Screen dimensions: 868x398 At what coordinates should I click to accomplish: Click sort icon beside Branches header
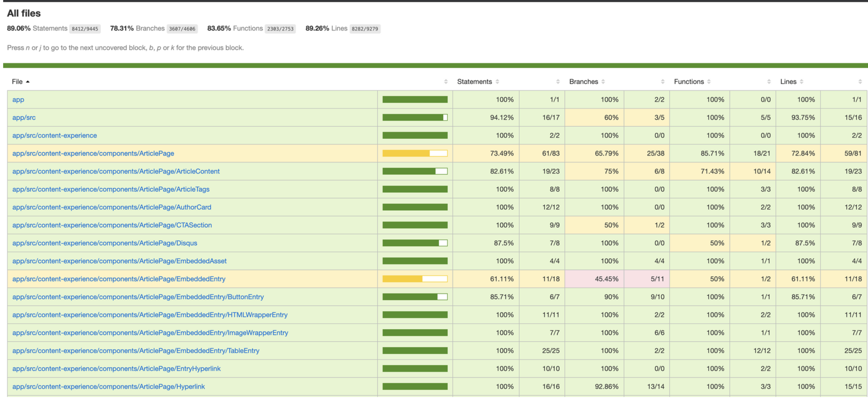point(603,82)
